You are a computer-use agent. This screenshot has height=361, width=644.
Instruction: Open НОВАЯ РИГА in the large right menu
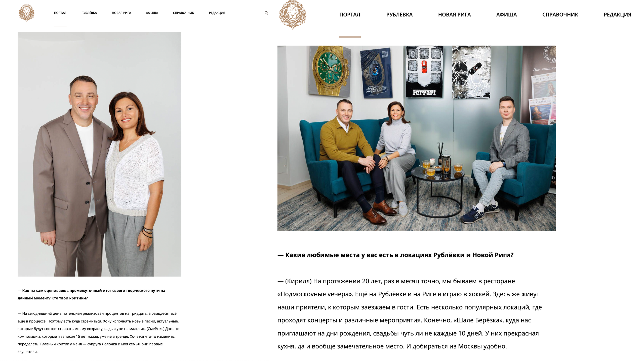tap(454, 15)
